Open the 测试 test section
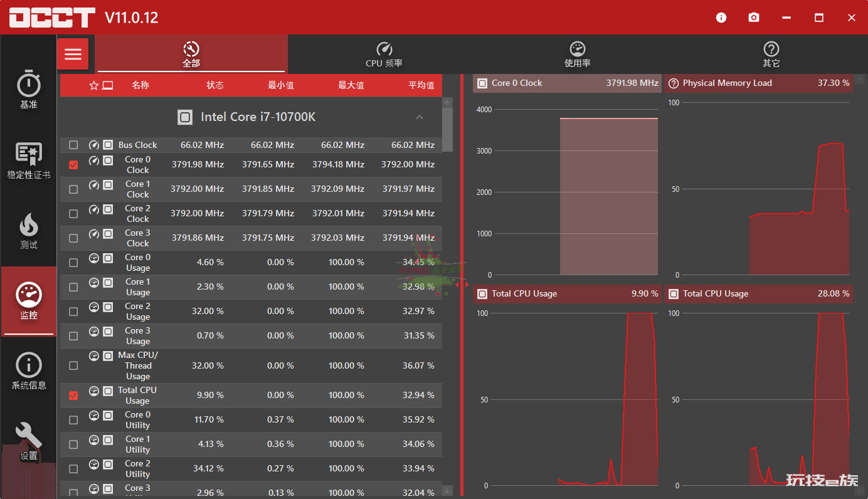This screenshot has width=868, height=499. point(28,231)
